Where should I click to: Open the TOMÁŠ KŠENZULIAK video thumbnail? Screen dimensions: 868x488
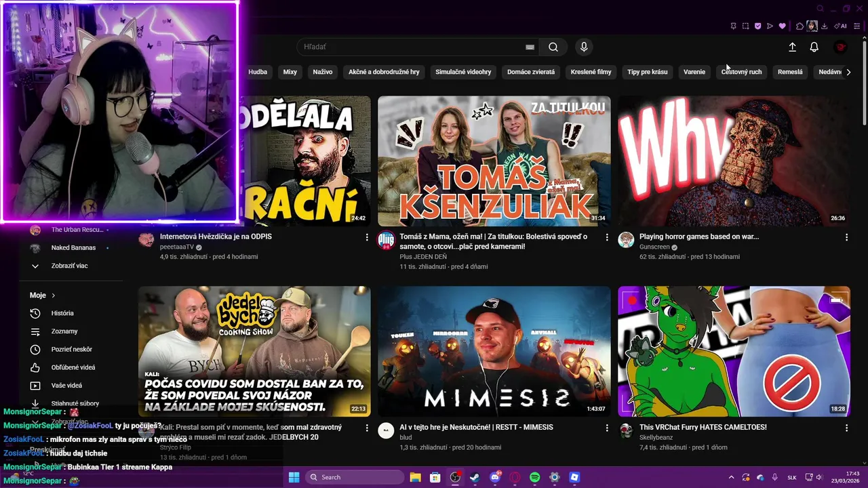[494, 161]
